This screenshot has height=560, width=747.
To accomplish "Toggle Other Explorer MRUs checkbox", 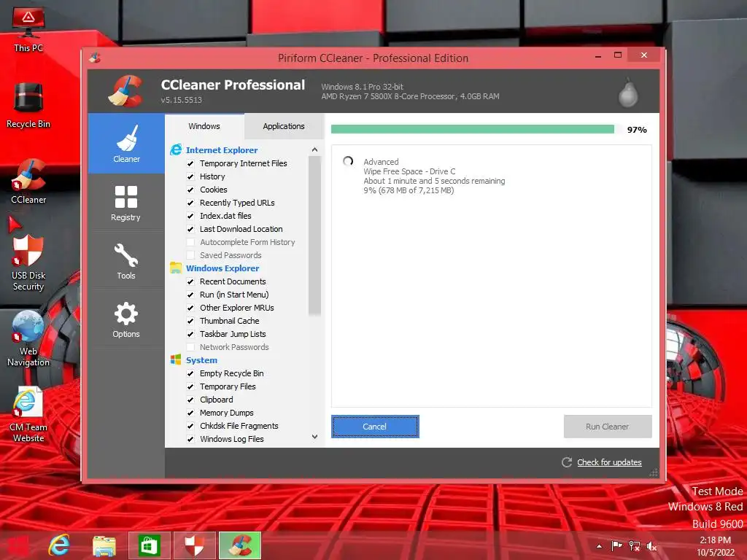I will point(190,308).
